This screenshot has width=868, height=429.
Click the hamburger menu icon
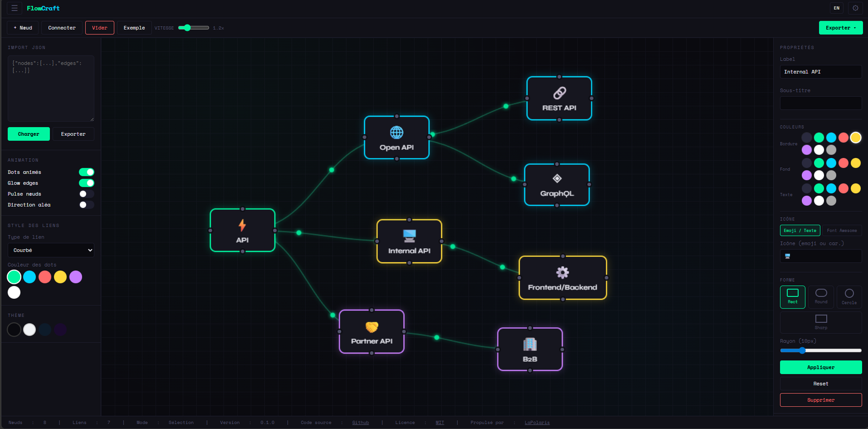click(x=15, y=8)
